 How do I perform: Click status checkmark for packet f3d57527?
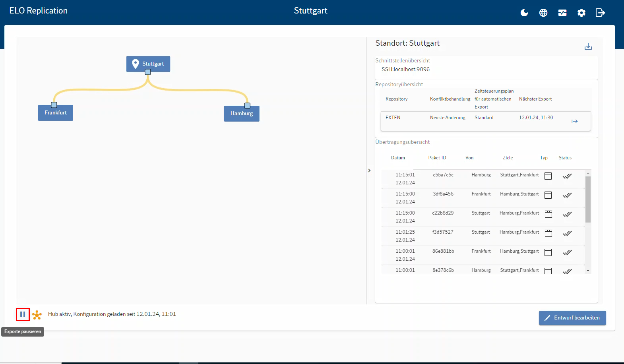pyautogui.click(x=567, y=233)
